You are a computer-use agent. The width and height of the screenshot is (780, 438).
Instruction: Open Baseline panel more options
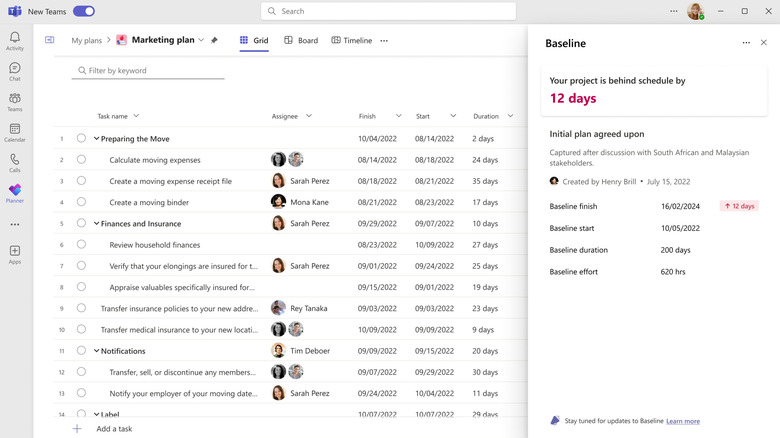point(746,43)
